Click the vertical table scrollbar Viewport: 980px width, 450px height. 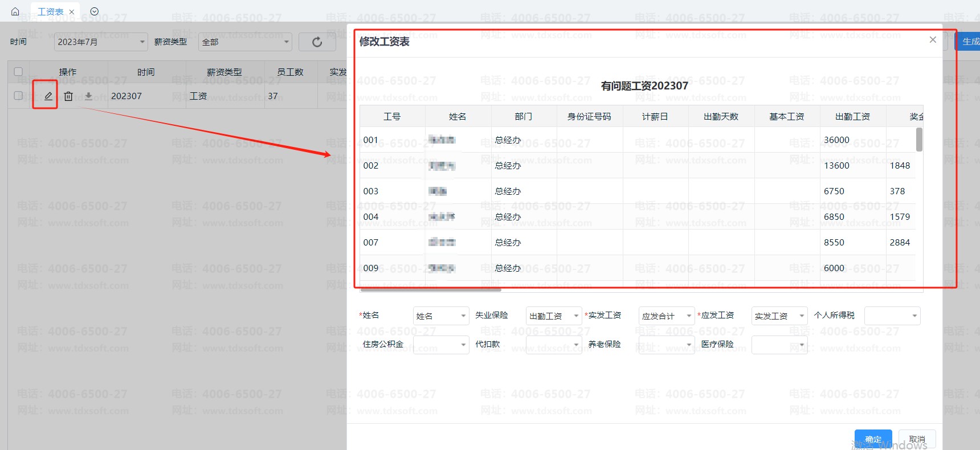[x=919, y=140]
